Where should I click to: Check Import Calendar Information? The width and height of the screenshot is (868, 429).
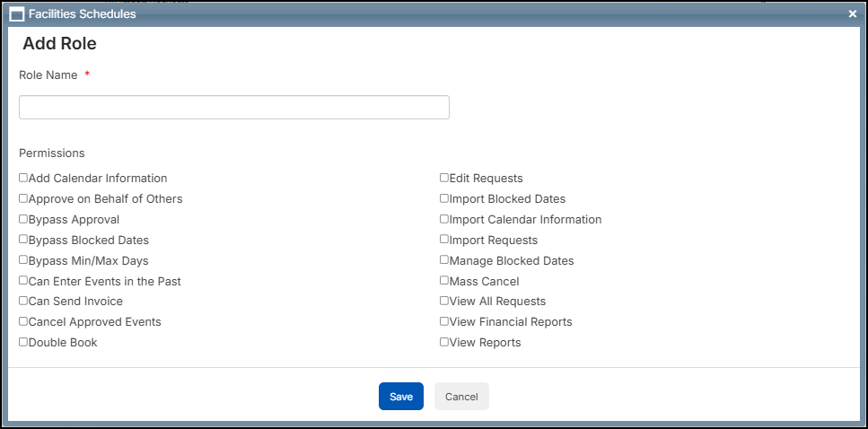(x=444, y=219)
